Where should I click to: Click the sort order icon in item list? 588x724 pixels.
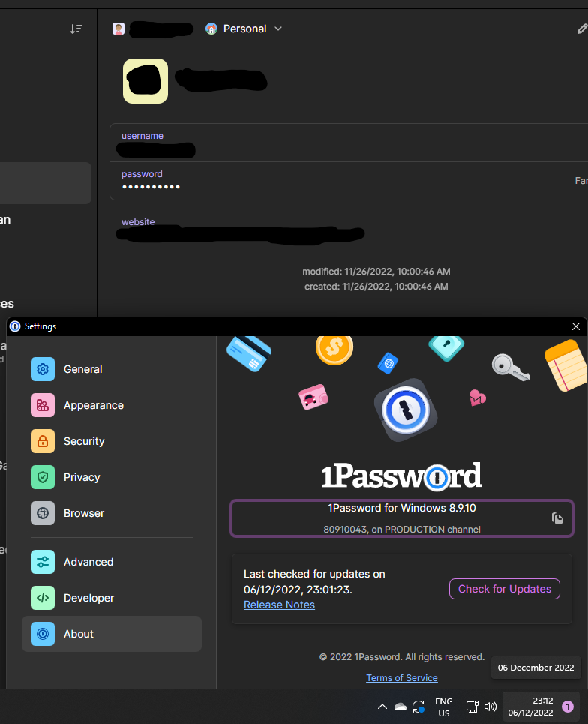tap(76, 29)
